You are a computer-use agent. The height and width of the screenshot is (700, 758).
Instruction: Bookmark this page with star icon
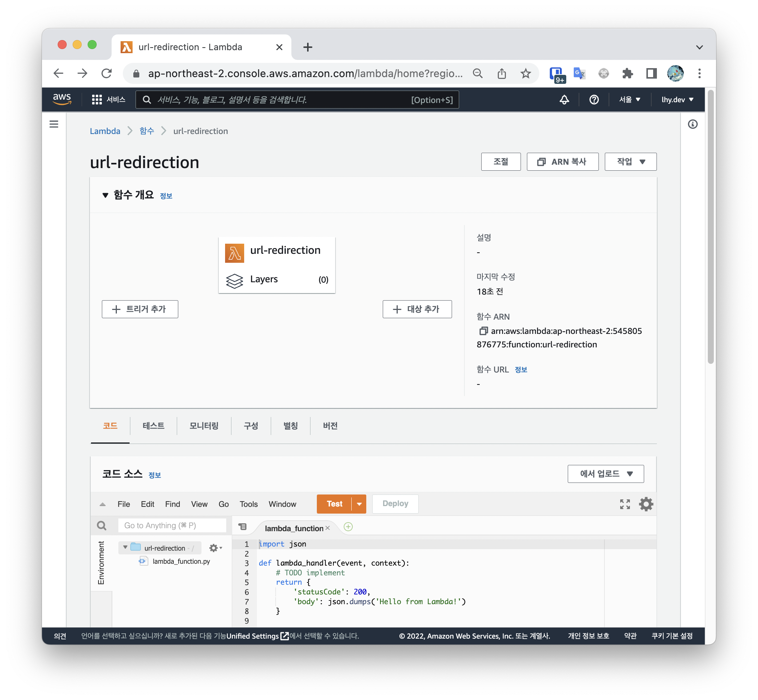pyautogui.click(x=525, y=73)
